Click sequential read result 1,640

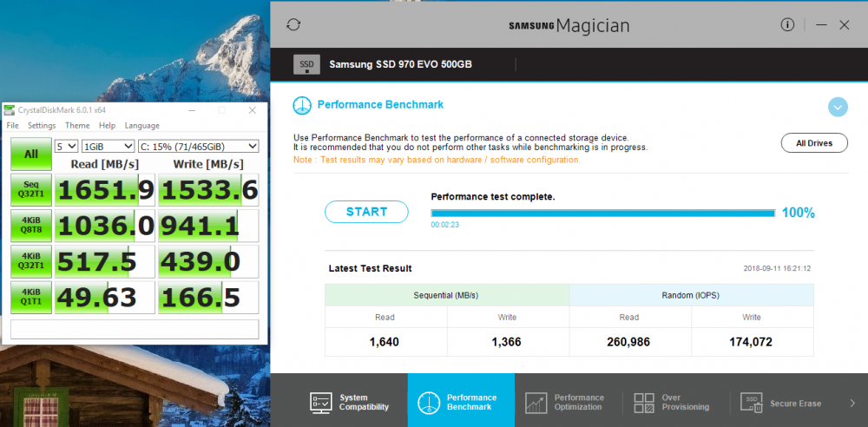[x=385, y=342]
